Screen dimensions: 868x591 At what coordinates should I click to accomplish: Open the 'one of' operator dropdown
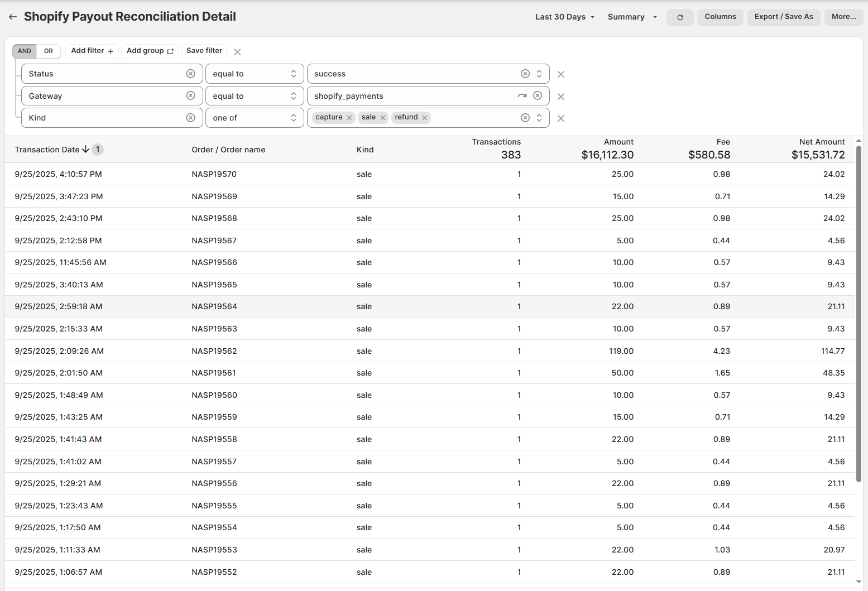254,118
